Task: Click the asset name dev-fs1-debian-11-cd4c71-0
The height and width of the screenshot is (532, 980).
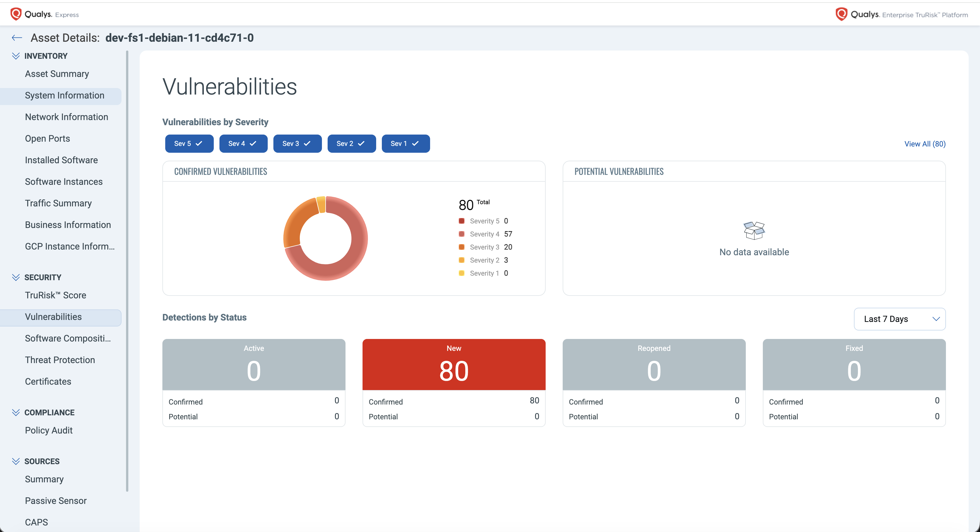Action: [x=179, y=38]
